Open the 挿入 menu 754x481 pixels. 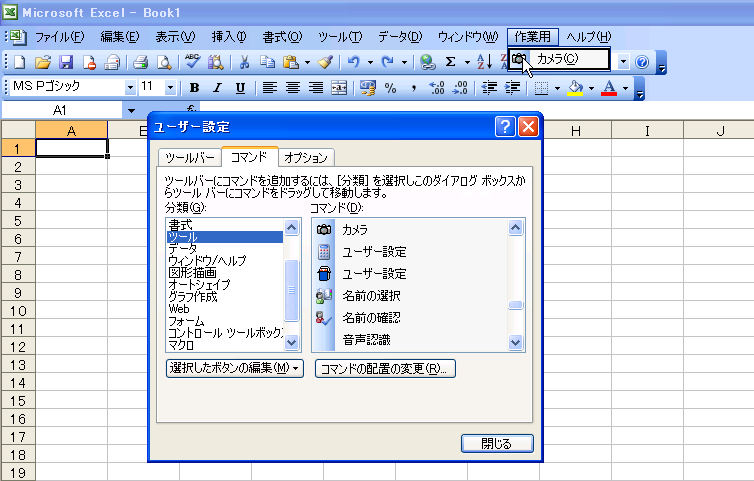(x=229, y=37)
